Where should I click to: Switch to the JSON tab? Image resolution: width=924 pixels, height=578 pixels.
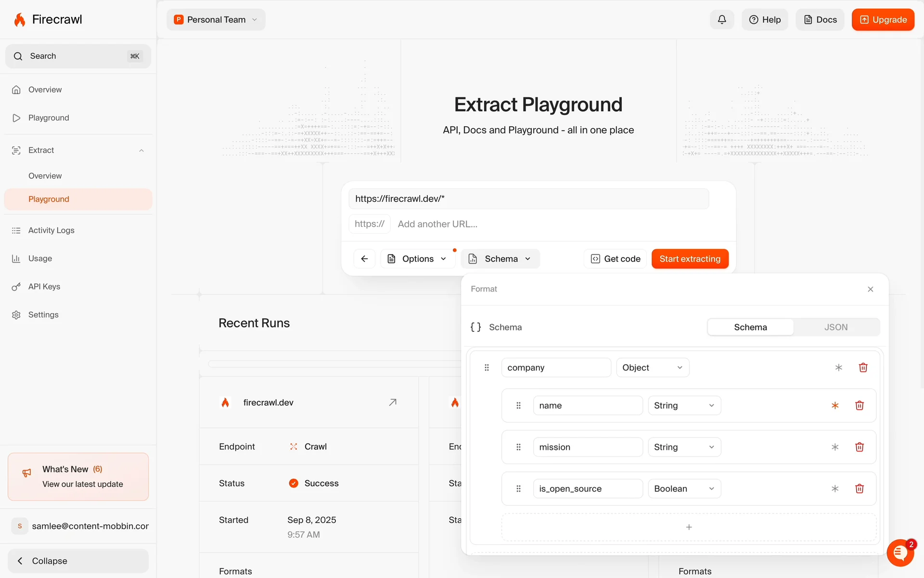click(x=835, y=327)
